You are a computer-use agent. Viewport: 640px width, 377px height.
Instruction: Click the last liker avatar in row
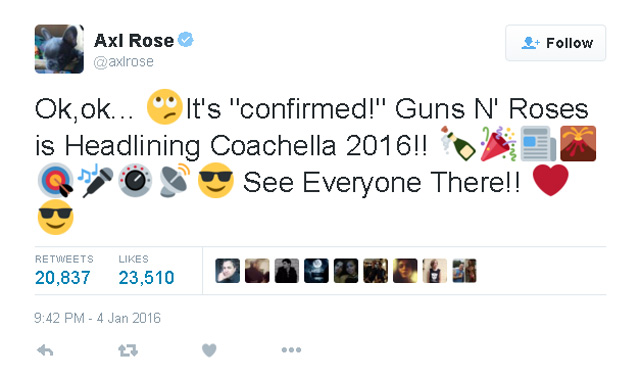(464, 271)
